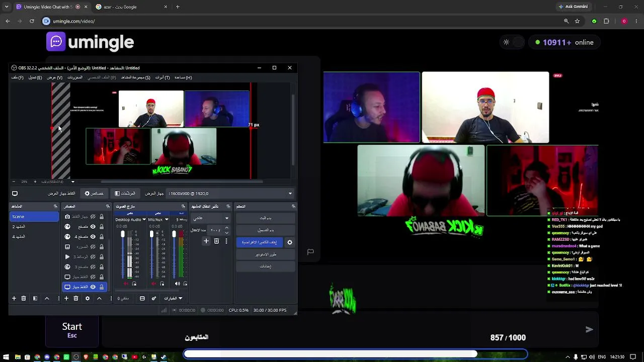Remove selected source with trash icon
Viewport: 644px width, 362px height.
coord(76,299)
